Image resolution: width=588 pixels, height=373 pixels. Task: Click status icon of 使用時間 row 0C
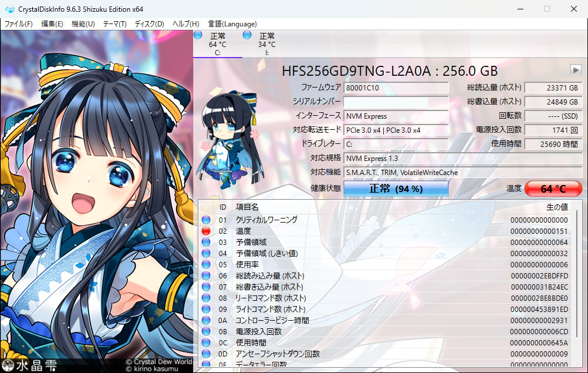pos(206,342)
